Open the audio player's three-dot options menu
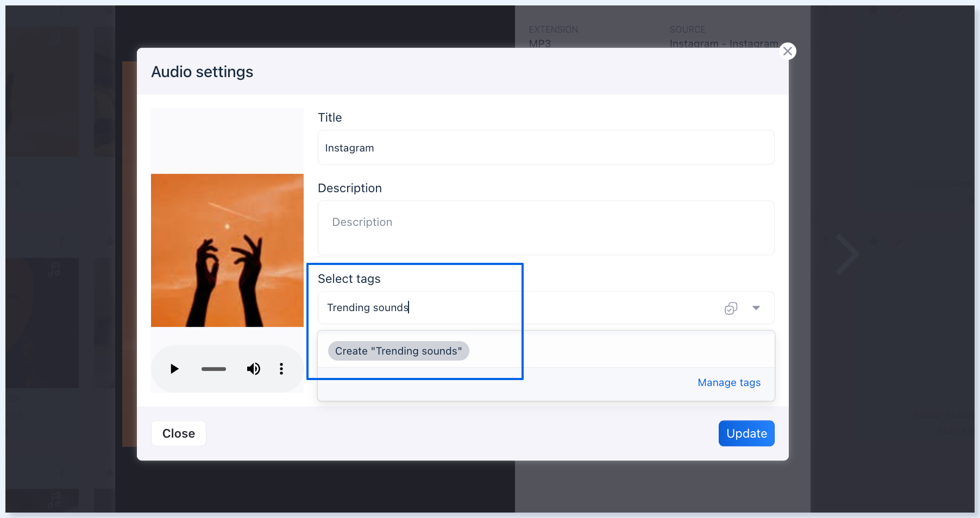Viewport: 980px width, 518px height. click(x=281, y=369)
